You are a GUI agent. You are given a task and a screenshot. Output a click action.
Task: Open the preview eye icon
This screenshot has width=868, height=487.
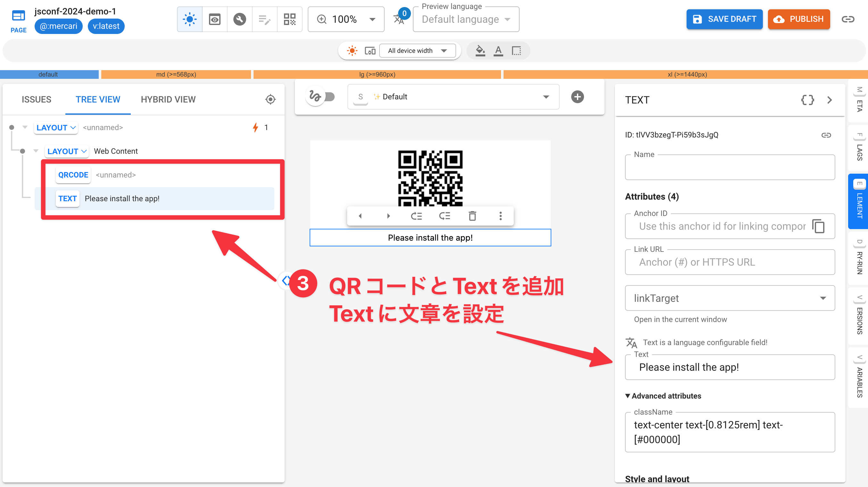(x=215, y=19)
